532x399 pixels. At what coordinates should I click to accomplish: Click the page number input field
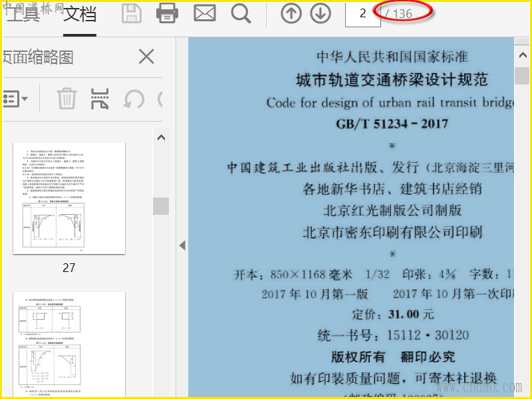362,14
